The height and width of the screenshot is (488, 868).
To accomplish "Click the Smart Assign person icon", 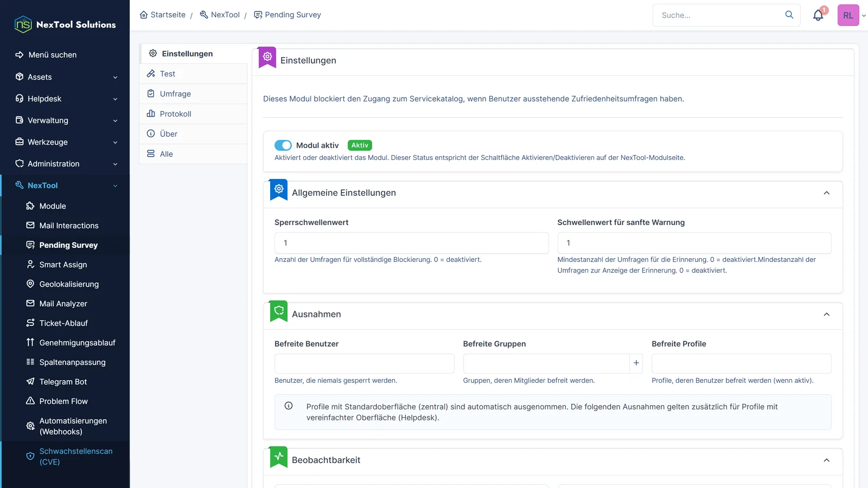I will [30, 265].
